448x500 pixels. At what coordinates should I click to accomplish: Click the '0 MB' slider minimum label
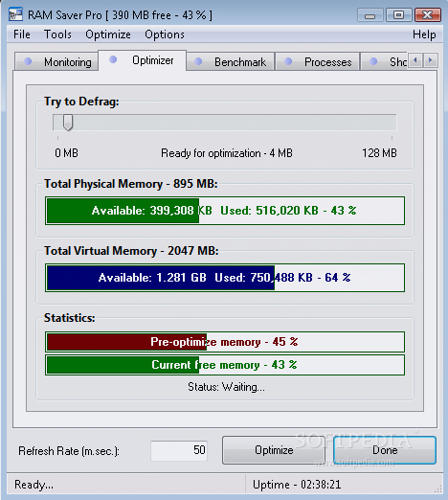coord(66,153)
